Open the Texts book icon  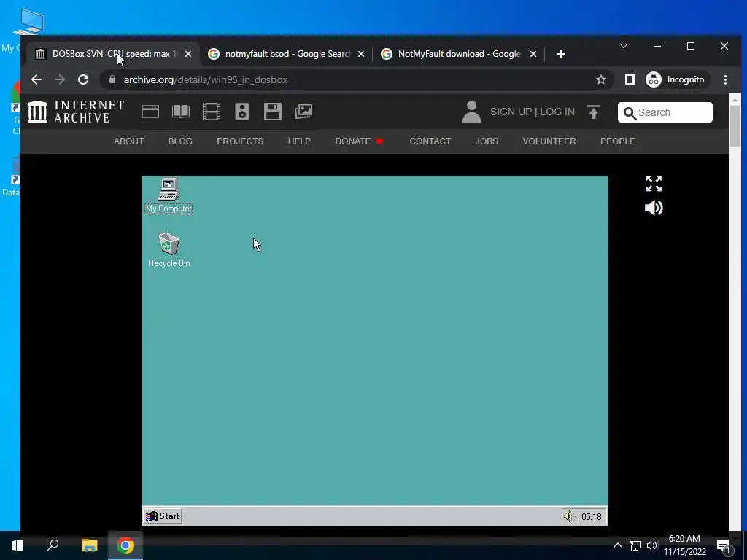tap(181, 112)
